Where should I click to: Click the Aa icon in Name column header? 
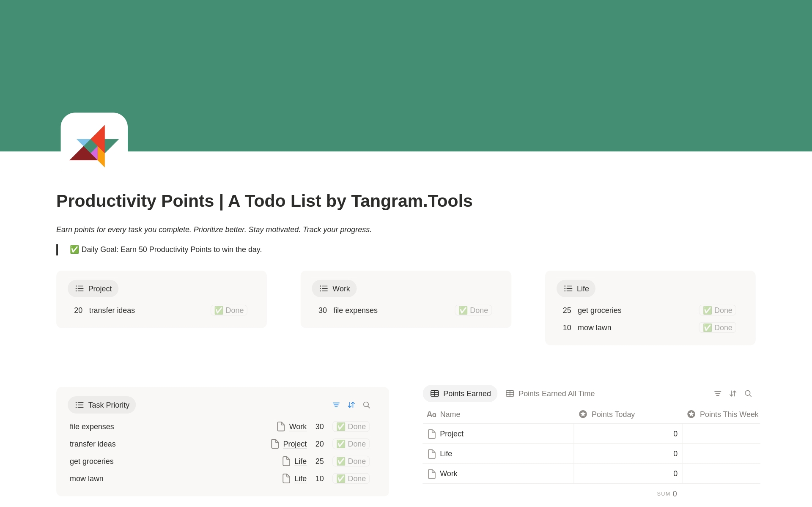[431, 414]
